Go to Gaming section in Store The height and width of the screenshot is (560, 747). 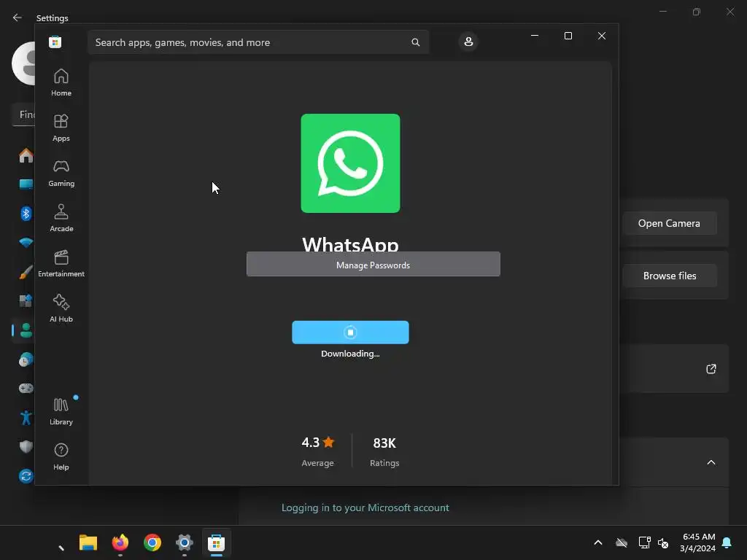[61, 173]
